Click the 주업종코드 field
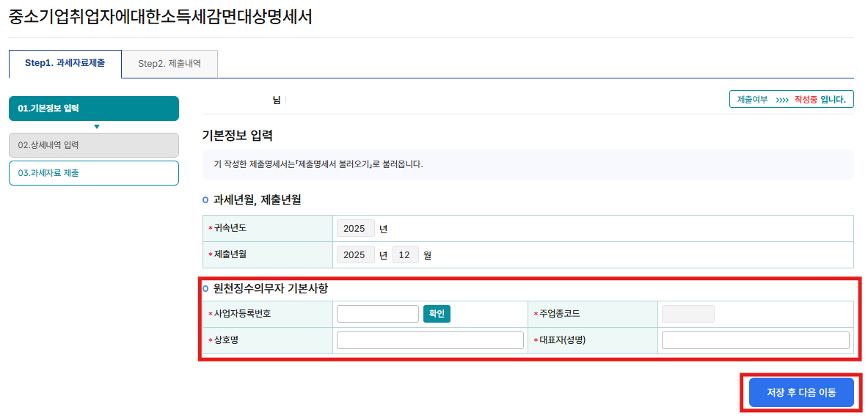This screenshot has height=418, width=868. [688, 314]
